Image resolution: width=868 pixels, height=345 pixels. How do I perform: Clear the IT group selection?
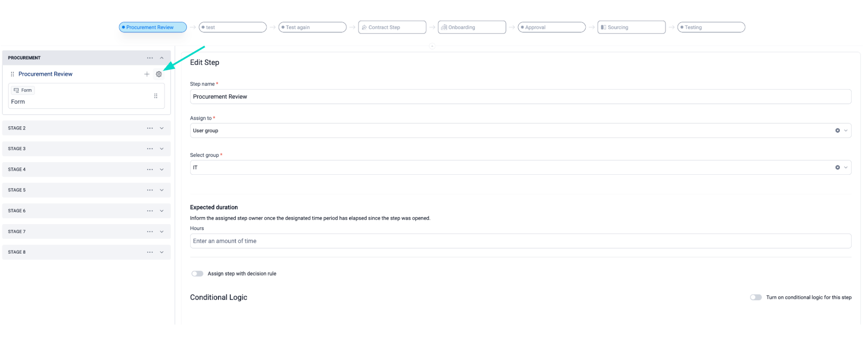click(x=837, y=168)
